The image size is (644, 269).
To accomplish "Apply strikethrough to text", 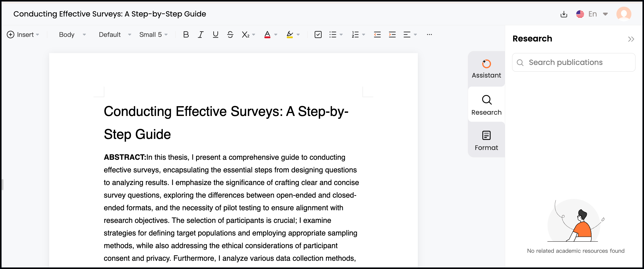I will click(x=230, y=35).
